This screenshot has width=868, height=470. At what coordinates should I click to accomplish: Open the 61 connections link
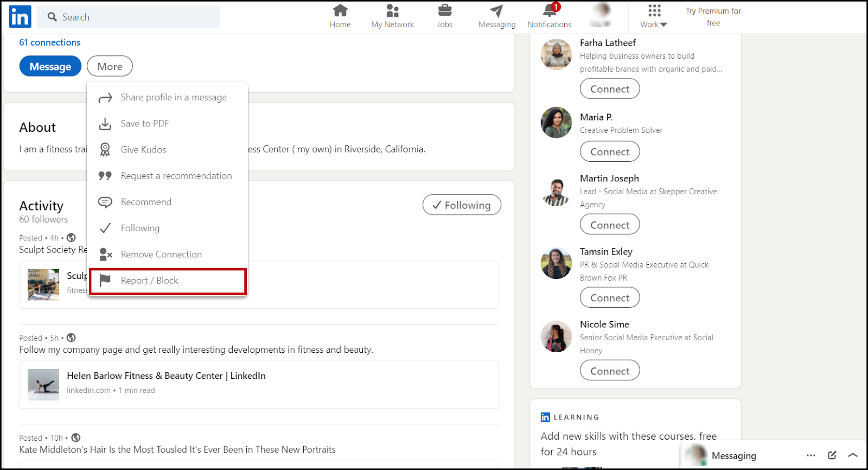pos(50,42)
